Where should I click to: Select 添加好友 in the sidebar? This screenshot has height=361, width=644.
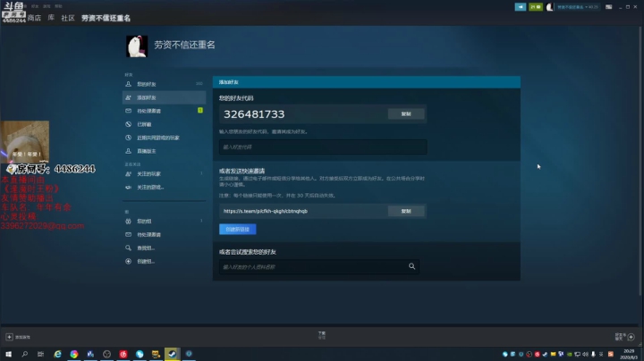pos(164,97)
